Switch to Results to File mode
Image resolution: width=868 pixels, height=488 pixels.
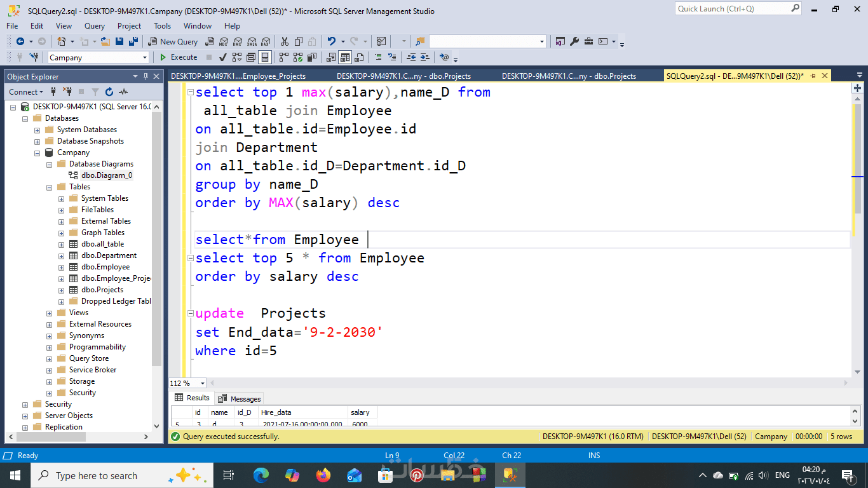pos(359,57)
